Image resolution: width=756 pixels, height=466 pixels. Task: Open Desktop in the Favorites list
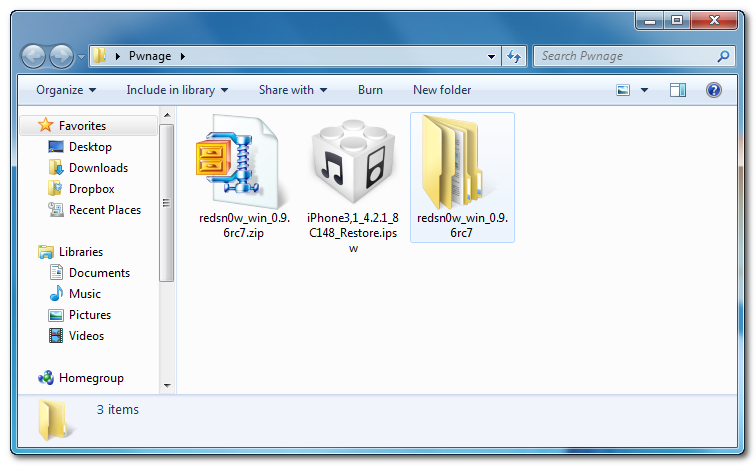point(90,146)
